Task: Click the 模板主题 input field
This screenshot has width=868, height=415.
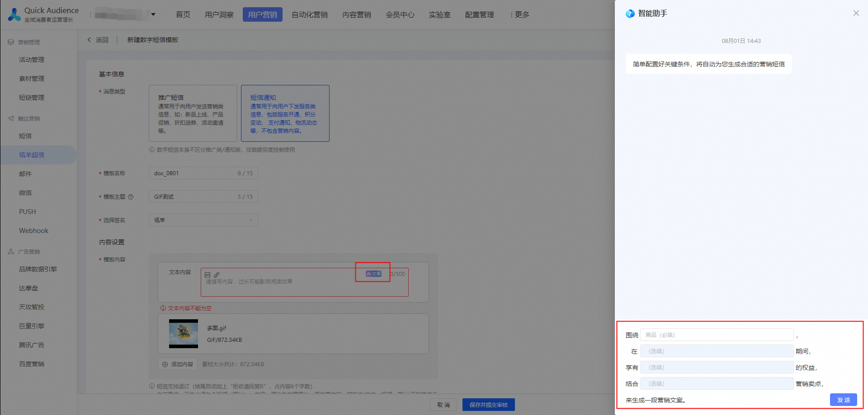Action: click(x=203, y=196)
